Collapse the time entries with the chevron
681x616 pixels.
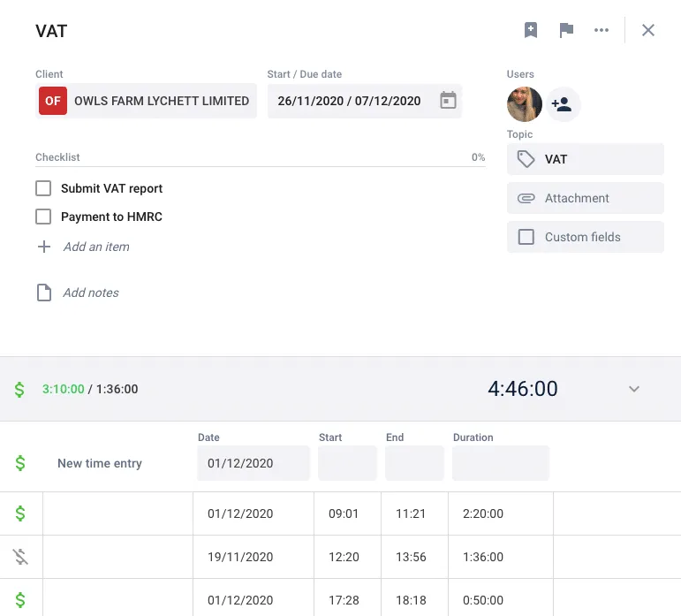tap(634, 389)
